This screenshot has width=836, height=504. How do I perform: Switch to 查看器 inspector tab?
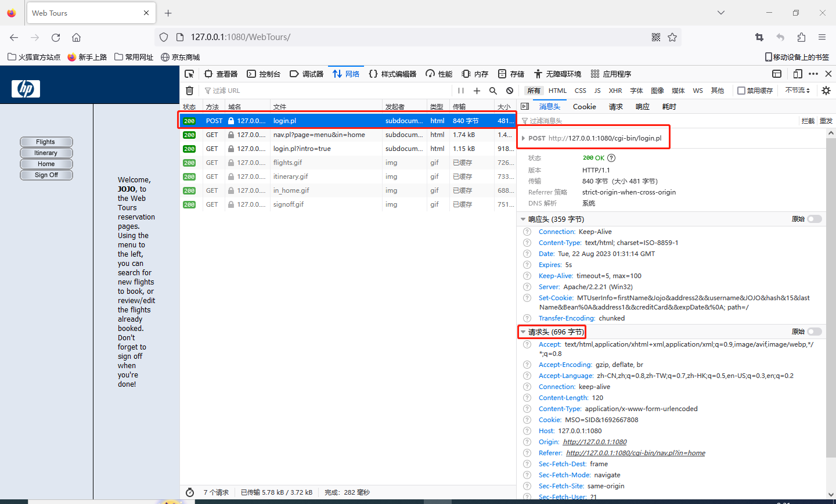221,74
